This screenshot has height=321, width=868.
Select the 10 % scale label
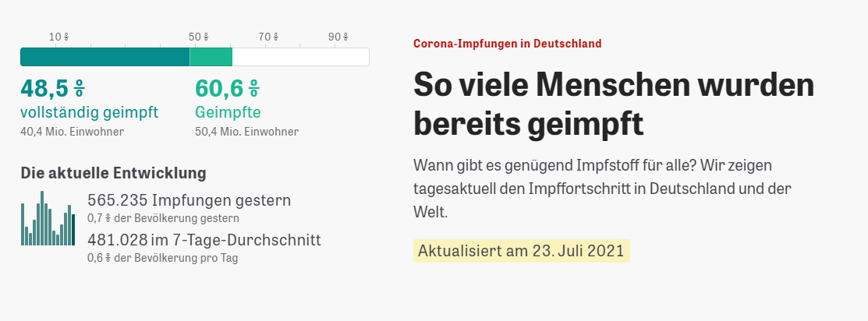click(x=59, y=37)
